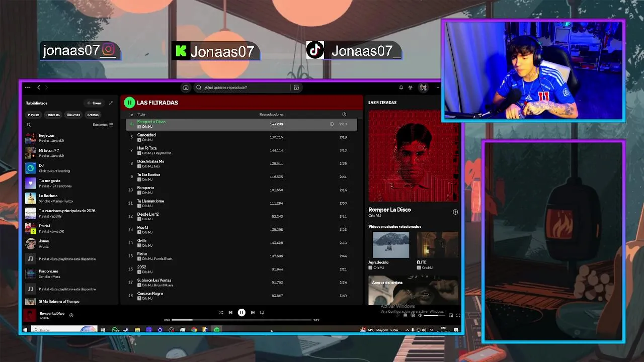The width and height of the screenshot is (644, 362).
Task: Open the Regetton playlist in the library
Action: click(x=70, y=138)
